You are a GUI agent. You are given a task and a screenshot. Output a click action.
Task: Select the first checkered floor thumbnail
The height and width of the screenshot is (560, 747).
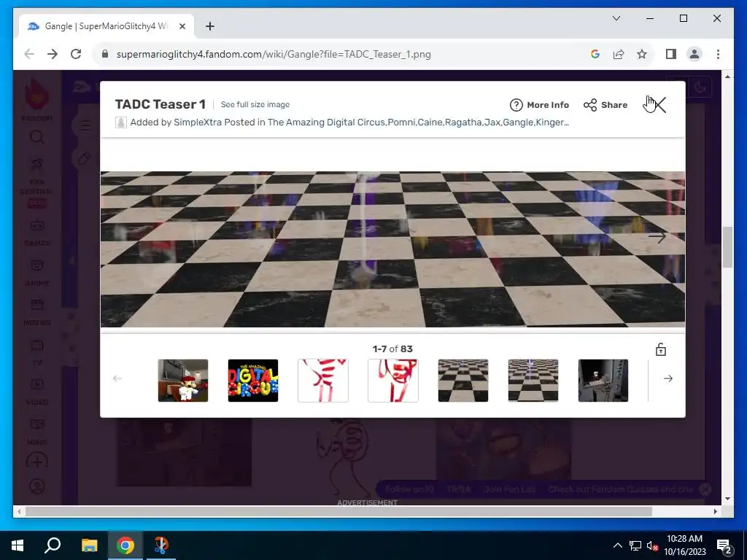click(463, 381)
